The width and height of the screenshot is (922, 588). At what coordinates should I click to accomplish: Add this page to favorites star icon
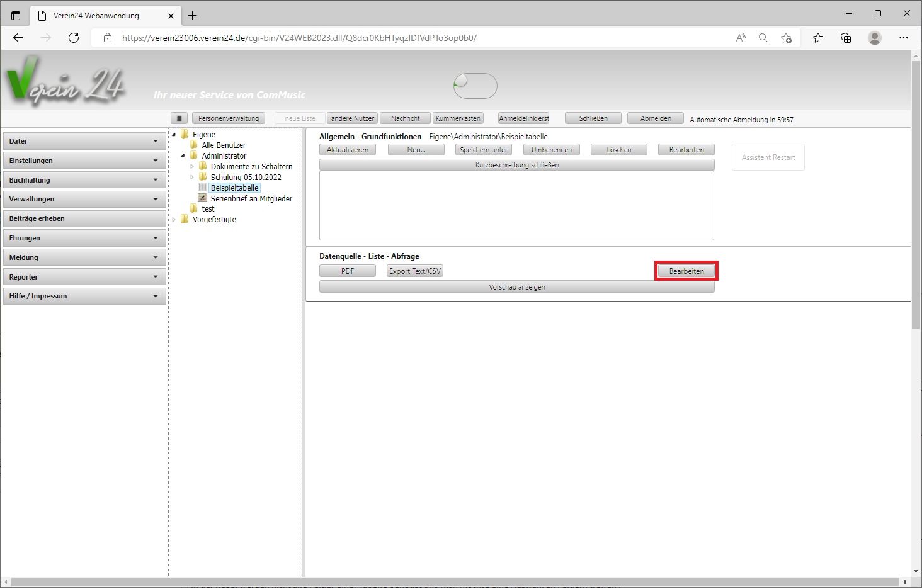click(x=786, y=38)
